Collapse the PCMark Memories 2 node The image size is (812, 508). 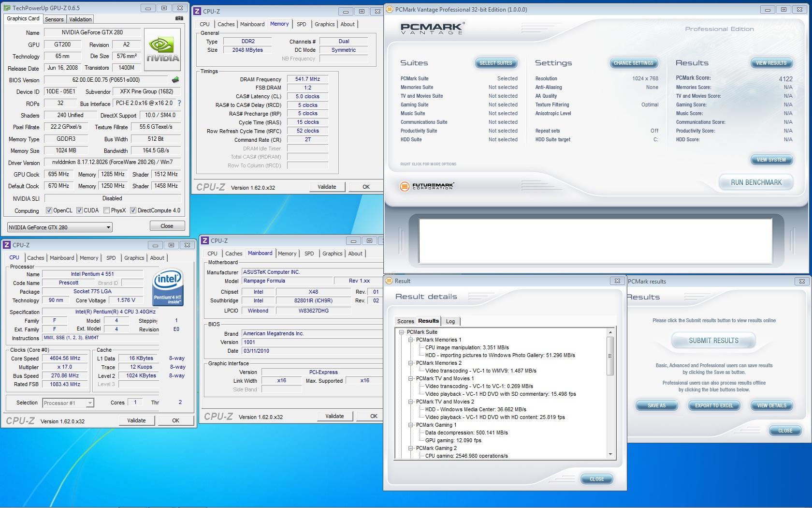click(x=410, y=363)
